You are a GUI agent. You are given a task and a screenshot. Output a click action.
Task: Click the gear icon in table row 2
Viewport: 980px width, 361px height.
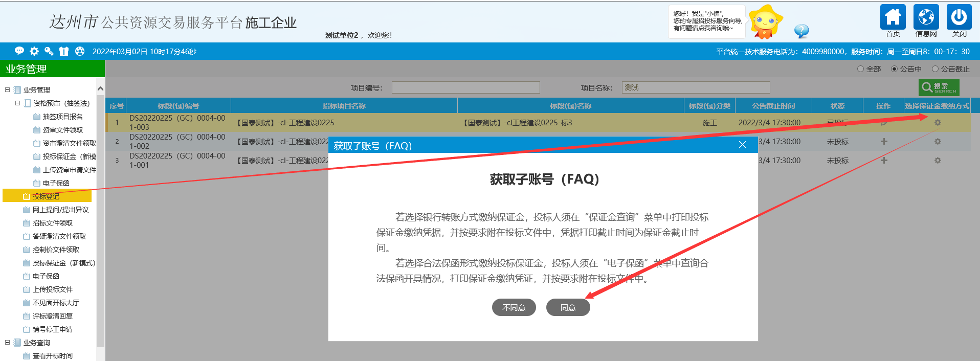pyautogui.click(x=937, y=142)
